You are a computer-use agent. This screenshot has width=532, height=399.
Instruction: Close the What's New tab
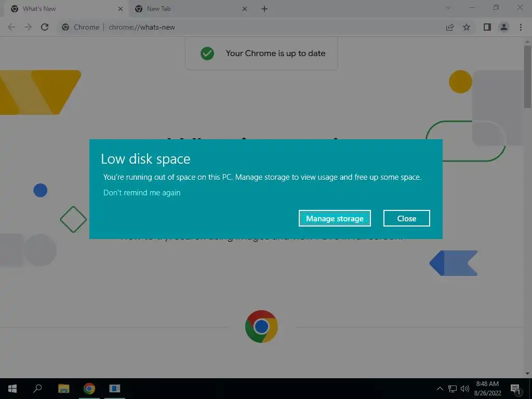(121, 9)
